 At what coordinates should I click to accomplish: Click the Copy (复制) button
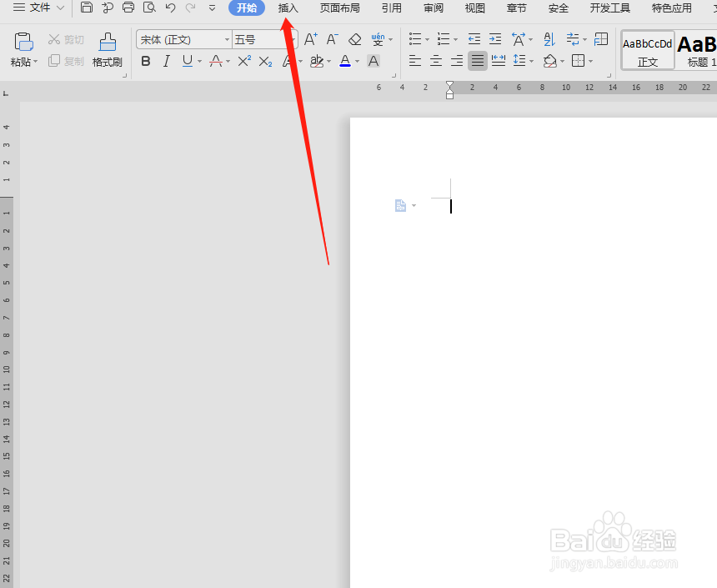coord(67,61)
